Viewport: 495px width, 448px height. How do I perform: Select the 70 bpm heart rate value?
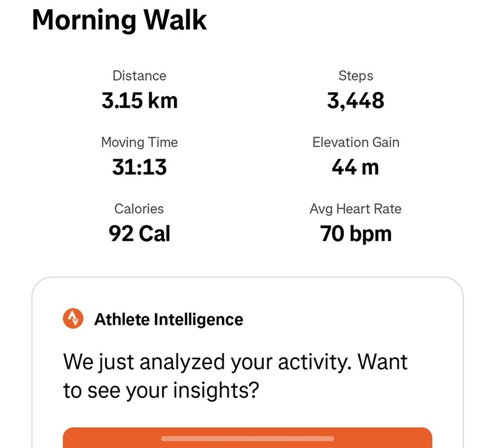[356, 234]
